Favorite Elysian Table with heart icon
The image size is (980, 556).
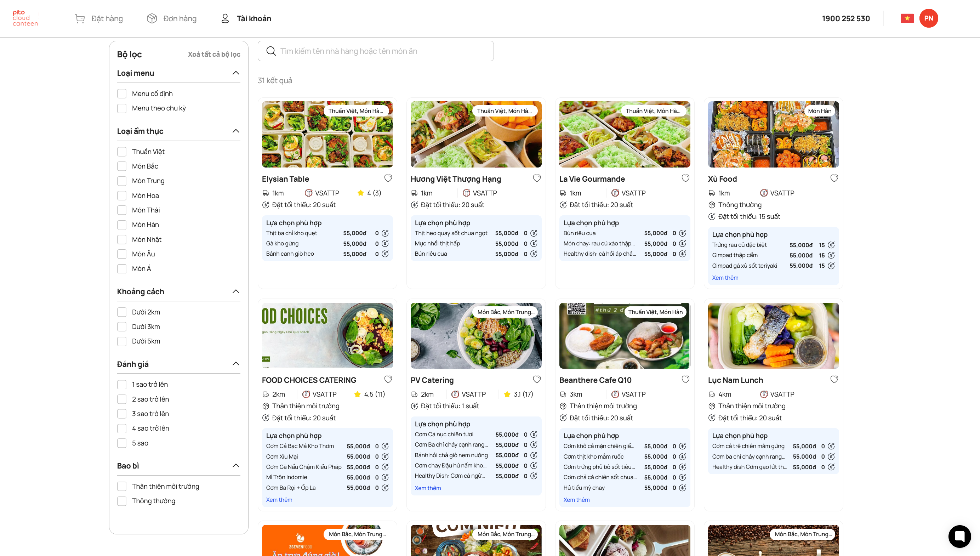pyautogui.click(x=388, y=178)
